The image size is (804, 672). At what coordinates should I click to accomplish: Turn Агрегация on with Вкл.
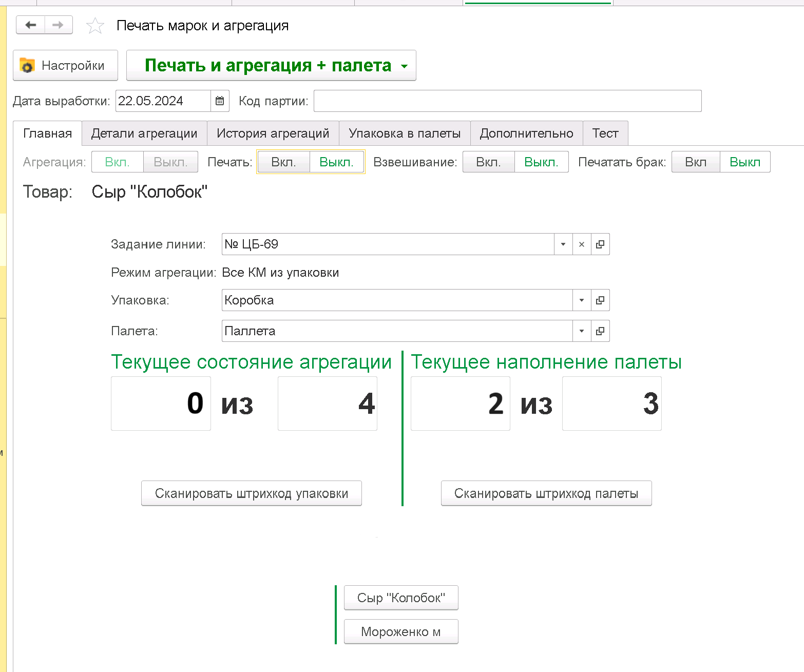[117, 162]
